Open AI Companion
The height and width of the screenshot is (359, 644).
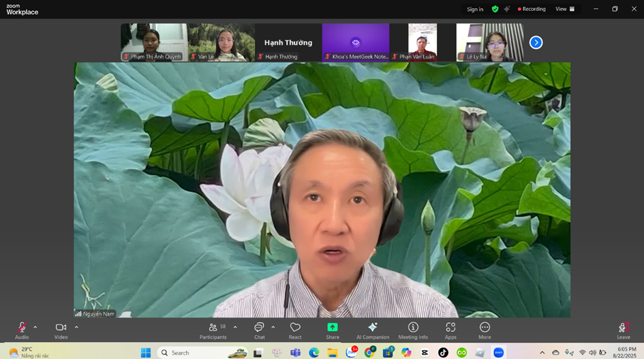[372, 328]
